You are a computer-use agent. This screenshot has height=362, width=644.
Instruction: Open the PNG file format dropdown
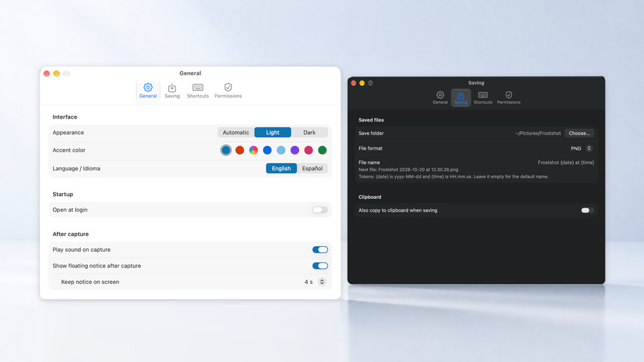581,148
